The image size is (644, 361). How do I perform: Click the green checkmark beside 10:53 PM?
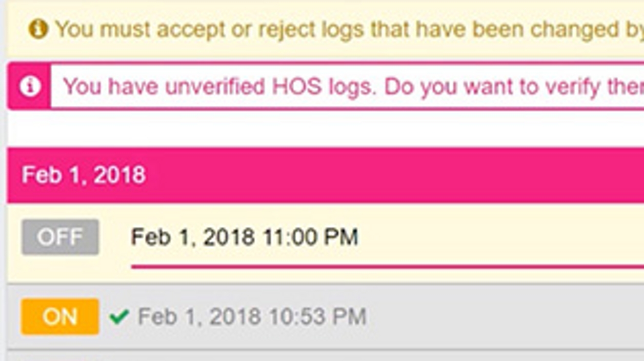[119, 317]
